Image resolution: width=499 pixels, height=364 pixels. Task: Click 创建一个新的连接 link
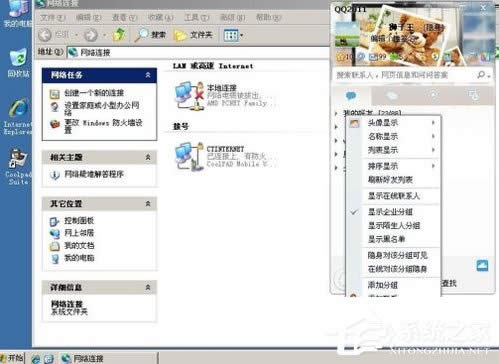(94, 93)
